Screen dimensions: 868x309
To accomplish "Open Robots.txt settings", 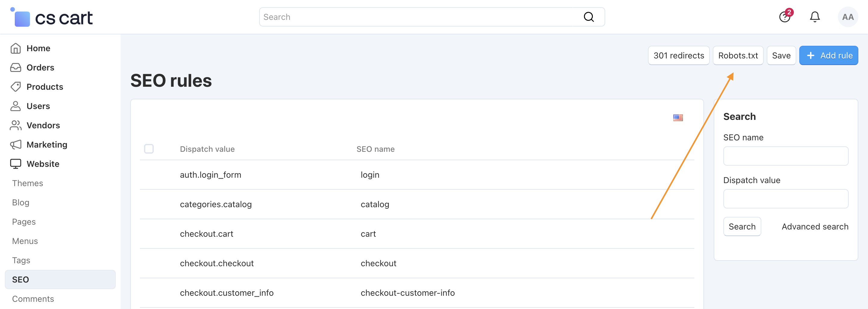I will click(x=738, y=55).
